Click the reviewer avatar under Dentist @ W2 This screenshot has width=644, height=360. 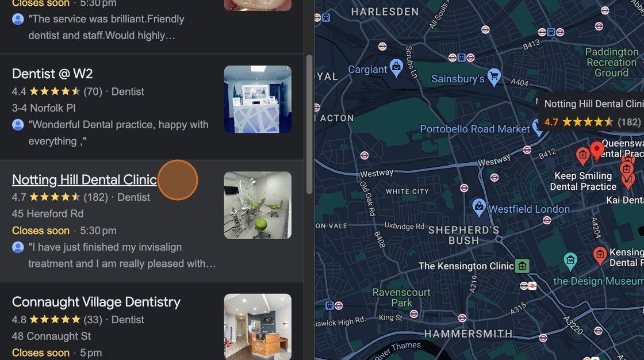(x=18, y=125)
